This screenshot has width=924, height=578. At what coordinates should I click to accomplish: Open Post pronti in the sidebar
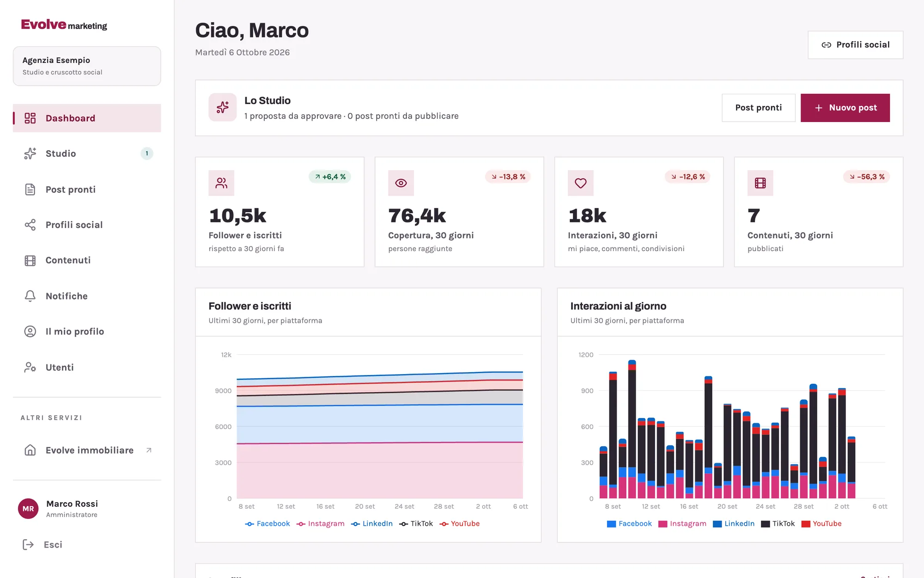point(87,190)
